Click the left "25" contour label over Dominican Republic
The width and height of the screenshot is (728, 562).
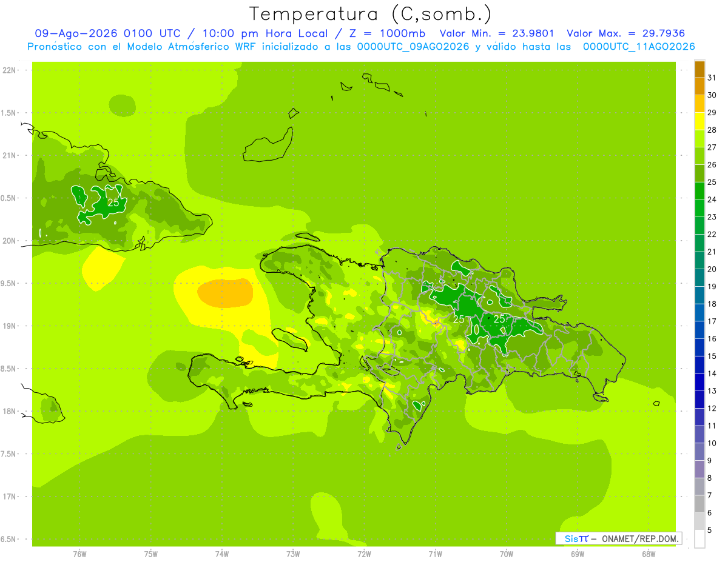point(459,319)
